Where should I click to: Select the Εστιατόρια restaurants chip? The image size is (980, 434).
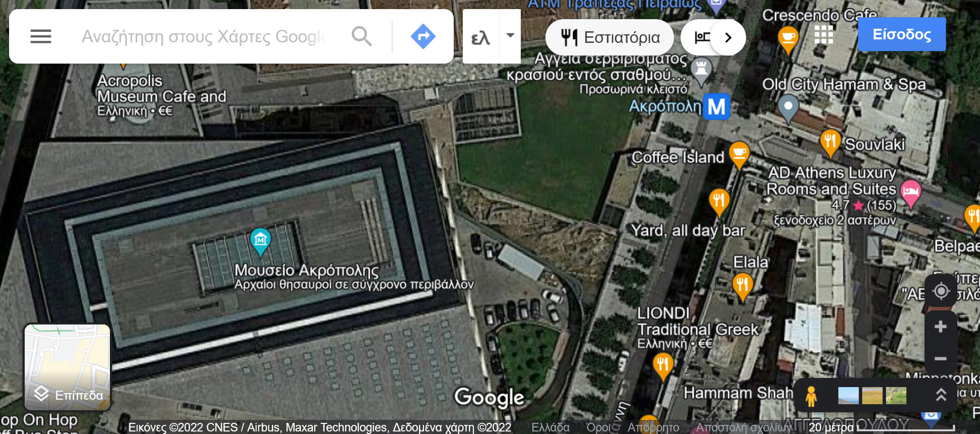(610, 37)
